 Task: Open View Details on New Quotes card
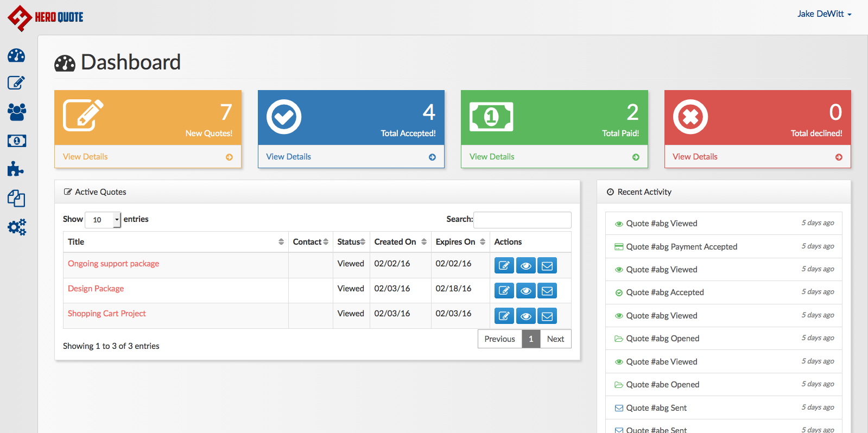85,157
